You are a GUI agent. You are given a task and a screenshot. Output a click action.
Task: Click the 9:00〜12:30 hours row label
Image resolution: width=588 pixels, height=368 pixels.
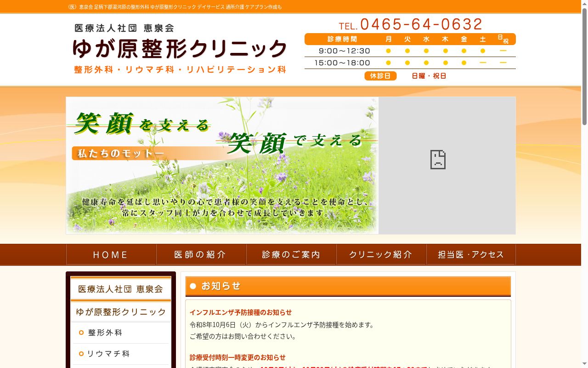[x=345, y=51]
